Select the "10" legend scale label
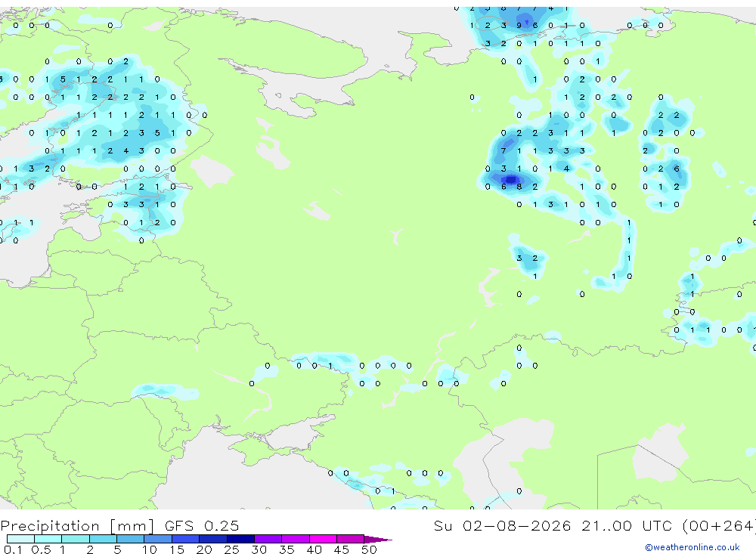756x554 pixels. click(150, 549)
